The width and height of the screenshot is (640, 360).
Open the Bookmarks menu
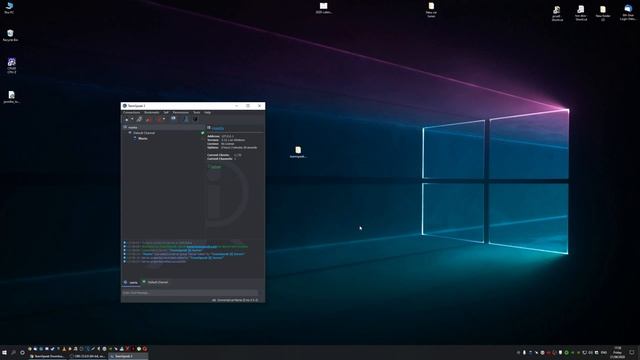tap(151, 112)
